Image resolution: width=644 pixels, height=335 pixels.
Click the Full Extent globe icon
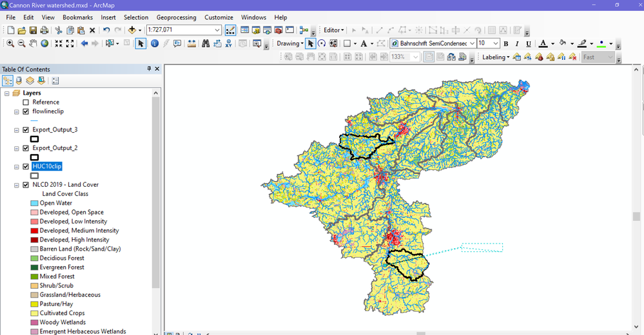pyautogui.click(x=44, y=44)
